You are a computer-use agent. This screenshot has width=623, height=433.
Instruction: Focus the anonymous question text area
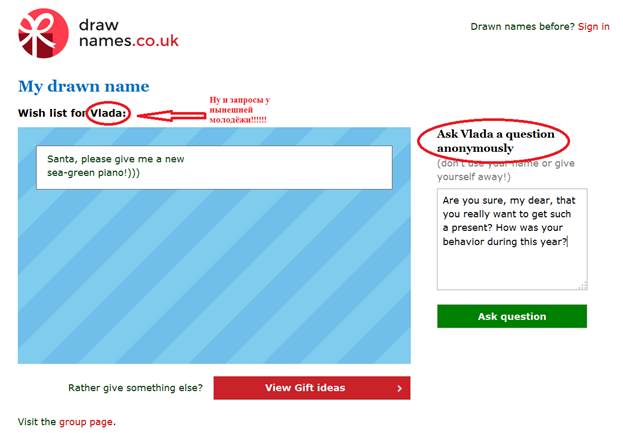512,239
